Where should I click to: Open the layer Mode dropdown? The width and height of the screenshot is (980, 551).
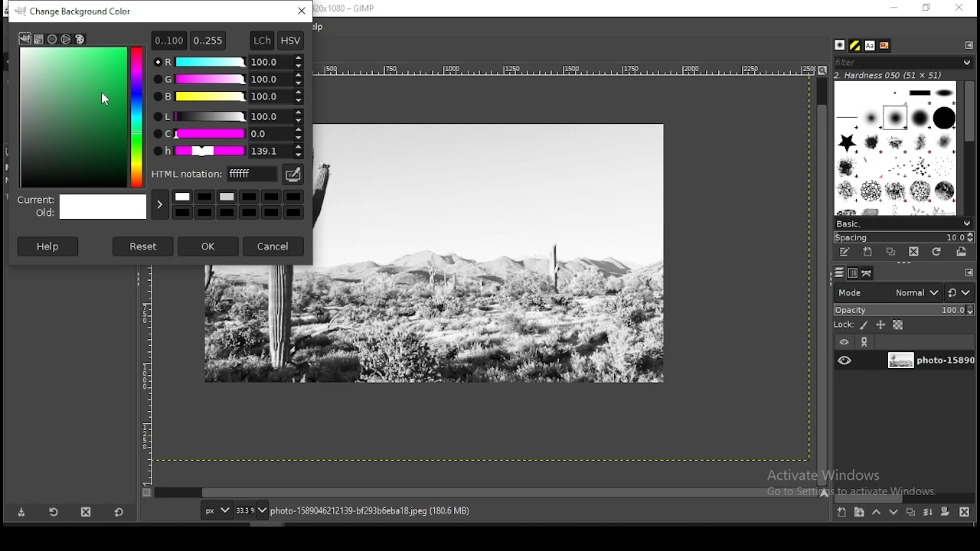pyautogui.click(x=888, y=293)
